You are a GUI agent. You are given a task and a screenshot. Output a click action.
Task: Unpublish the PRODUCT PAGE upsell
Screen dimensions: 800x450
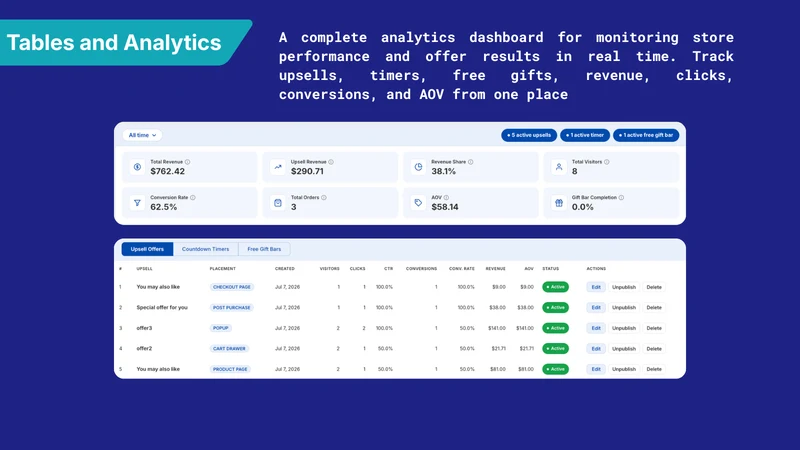pos(624,369)
